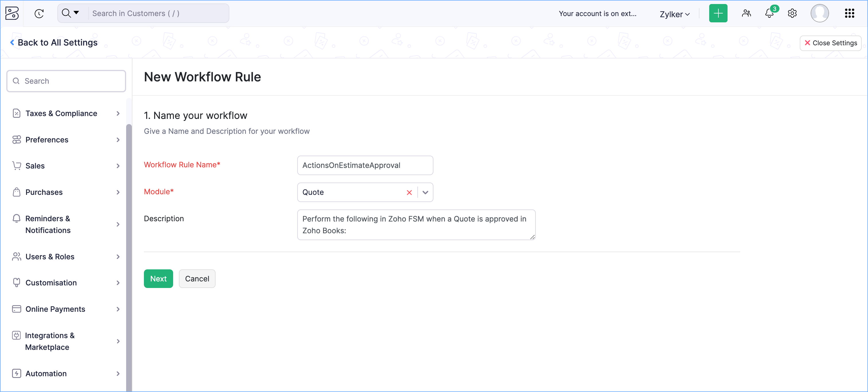Click the Workflow Rule Name field

(x=365, y=165)
